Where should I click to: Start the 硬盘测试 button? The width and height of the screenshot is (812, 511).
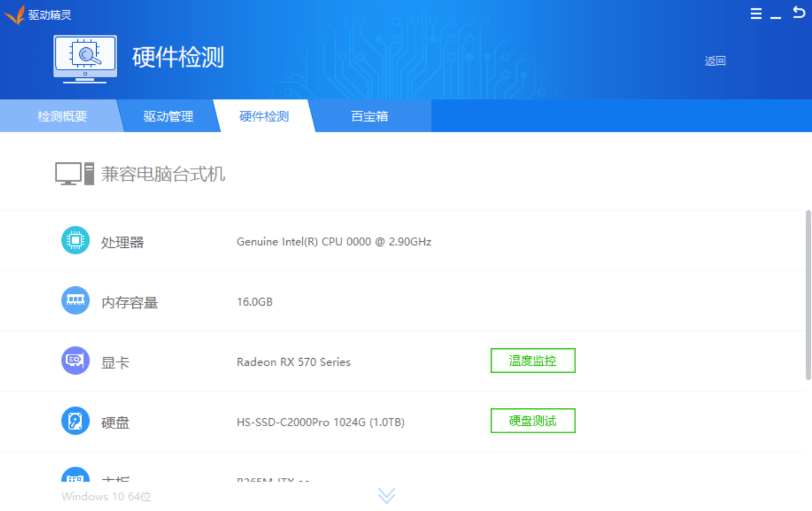click(x=533, y=421)
